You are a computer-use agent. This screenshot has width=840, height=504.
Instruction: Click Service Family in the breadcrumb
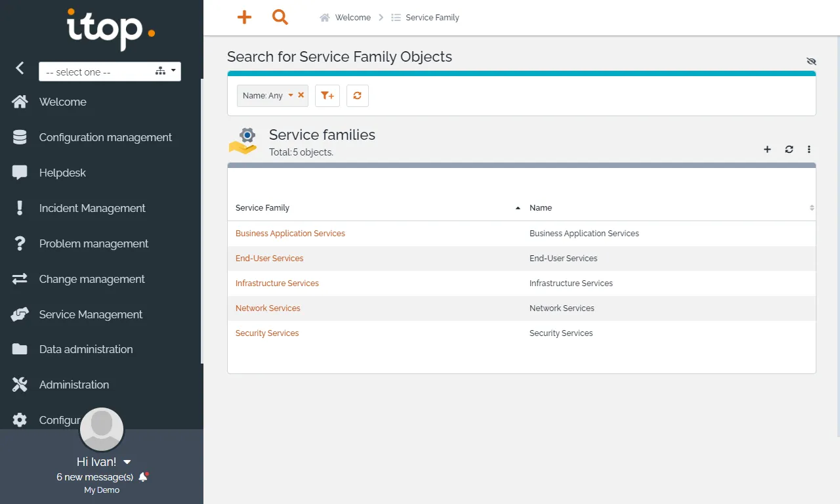pyautogui.click(x=432, y=18)
